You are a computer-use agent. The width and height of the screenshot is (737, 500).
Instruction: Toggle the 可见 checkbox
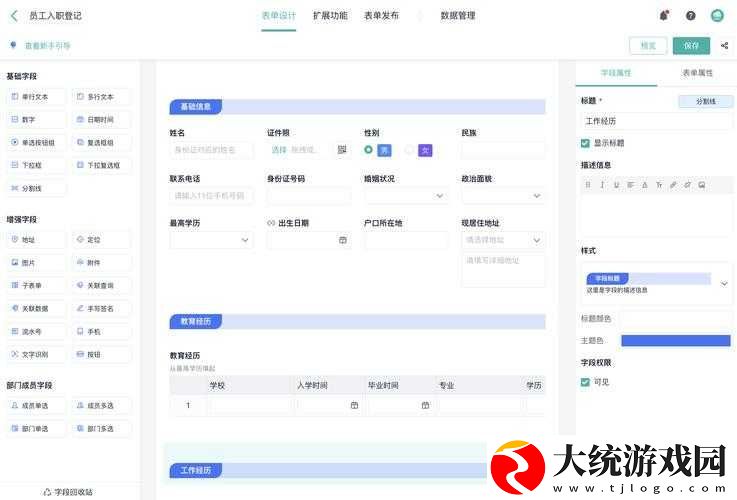pos(585,382)
